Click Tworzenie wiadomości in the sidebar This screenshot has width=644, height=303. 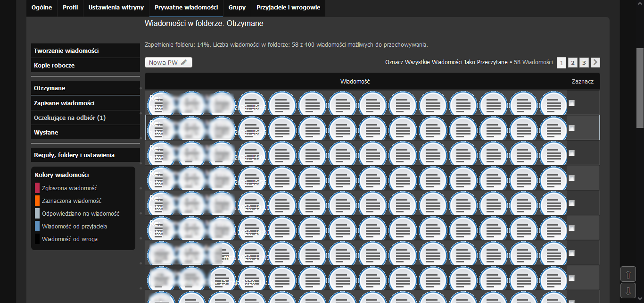[x=66, y=50]
